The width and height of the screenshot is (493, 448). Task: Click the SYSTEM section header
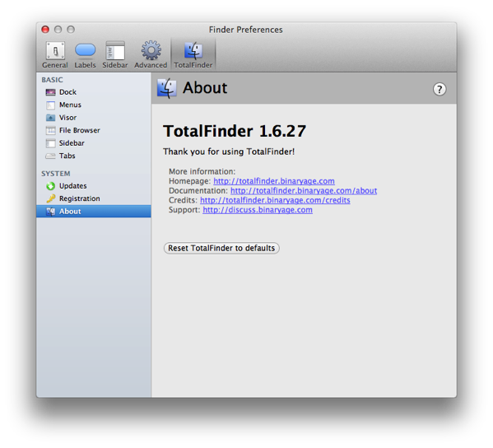(x=56, y=174)
